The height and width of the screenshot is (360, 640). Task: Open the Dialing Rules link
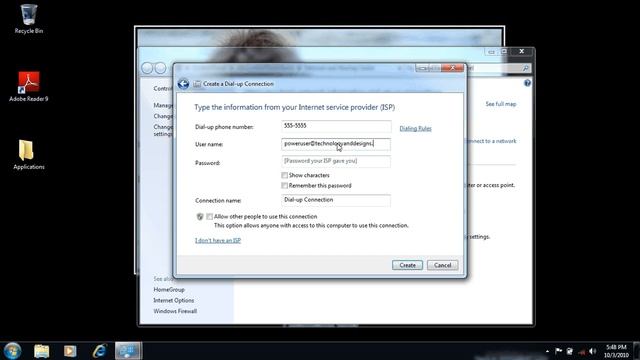click(x=415, y=128)
